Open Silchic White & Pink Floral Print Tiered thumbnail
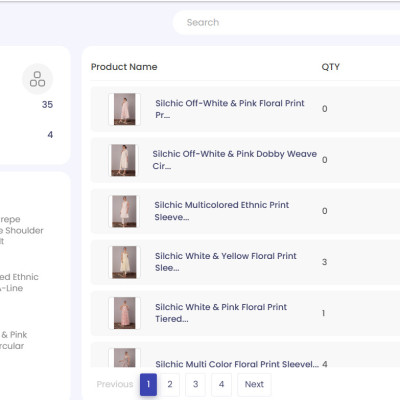Screen dimensions: 400x400 [124, 313]
